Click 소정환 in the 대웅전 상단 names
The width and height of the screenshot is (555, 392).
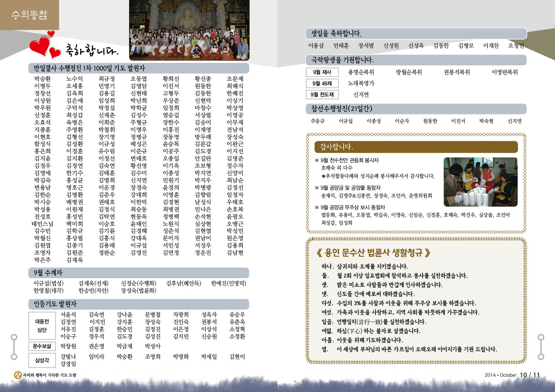click(237, 337)
